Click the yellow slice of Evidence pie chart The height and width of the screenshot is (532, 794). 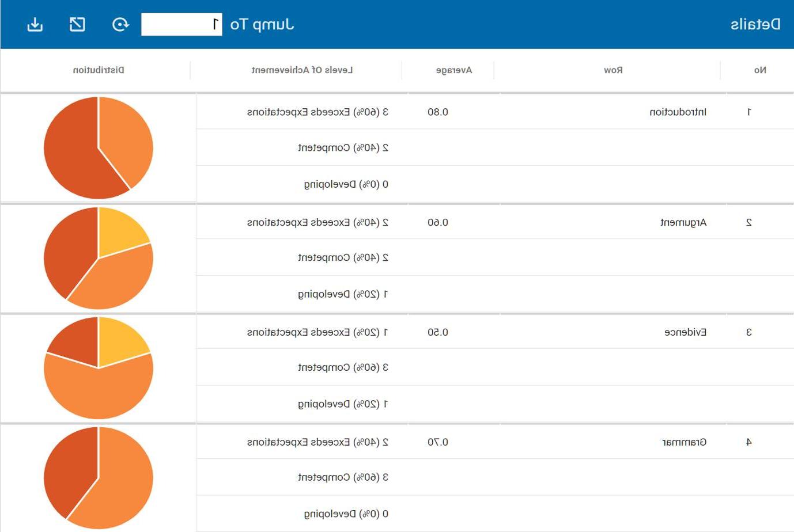tap(120, 343)
